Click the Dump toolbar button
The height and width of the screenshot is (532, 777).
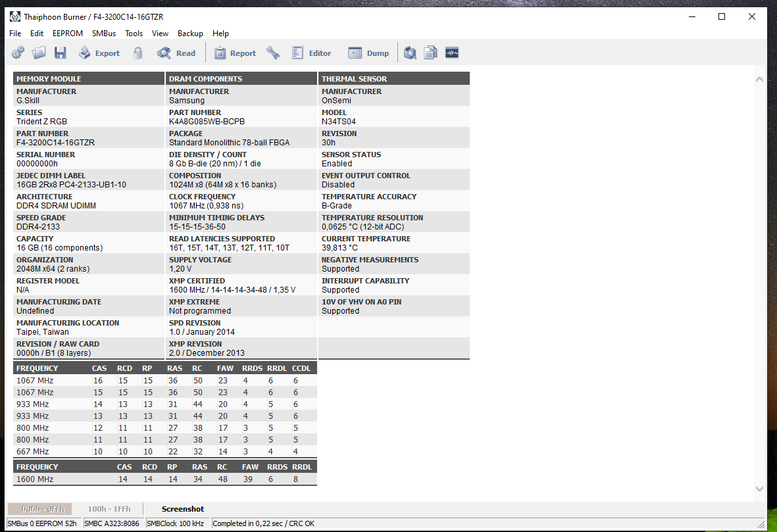(x=368, y=53)
